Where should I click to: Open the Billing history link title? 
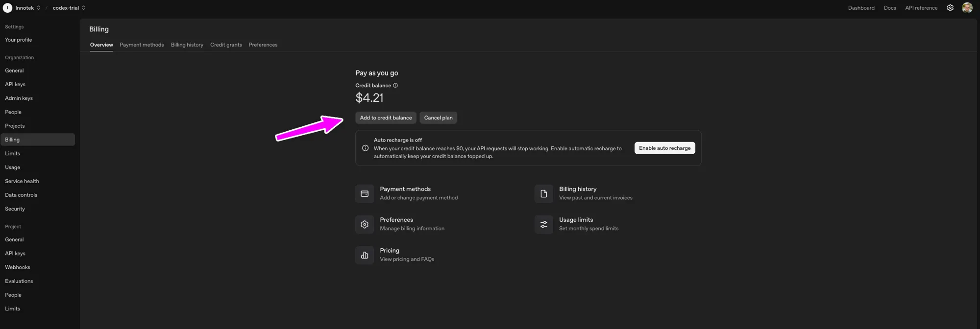point(578,189)
